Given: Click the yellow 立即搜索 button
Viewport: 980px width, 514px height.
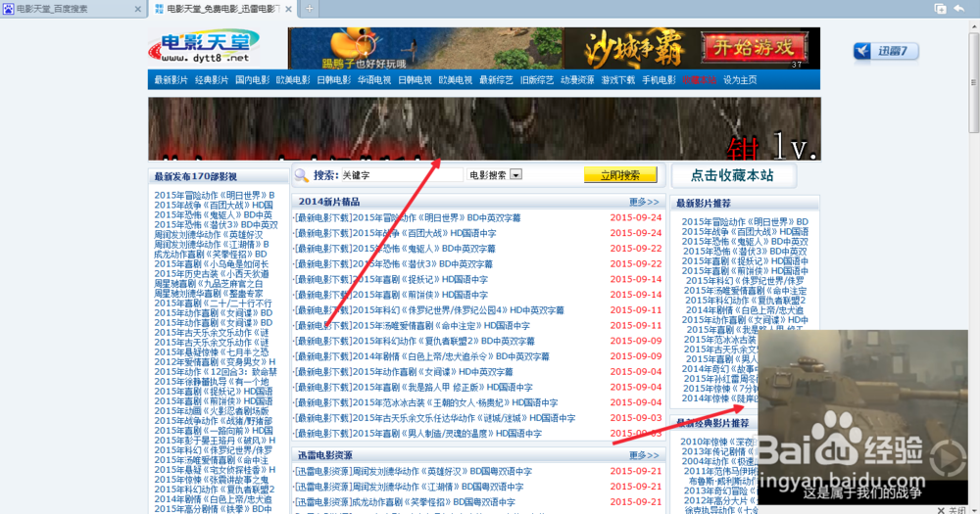Looking at the screenshot, I should click(620, 175).
